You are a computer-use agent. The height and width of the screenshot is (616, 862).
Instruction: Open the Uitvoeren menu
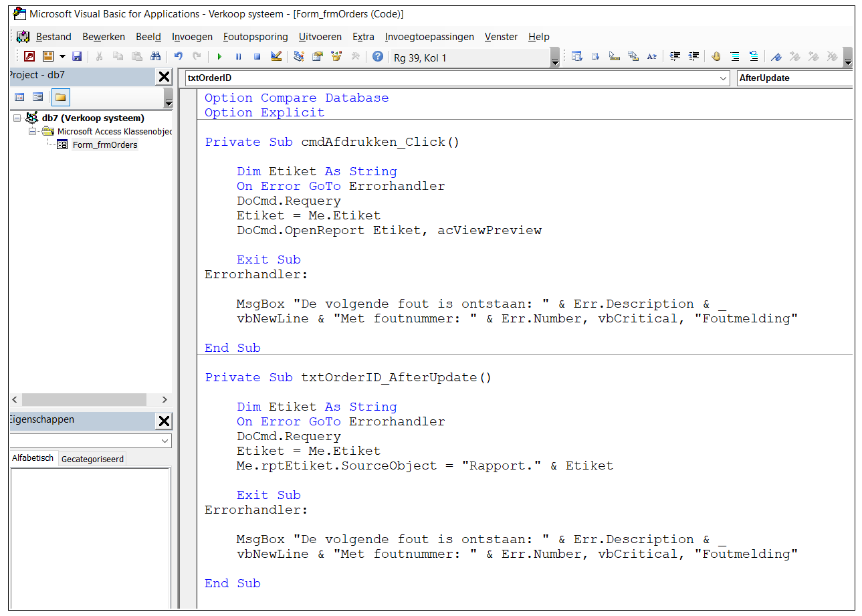(320, 37)
